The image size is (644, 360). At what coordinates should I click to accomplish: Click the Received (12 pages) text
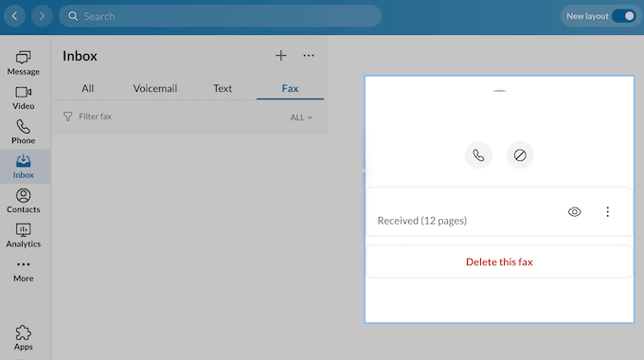click(x=422, y=221)
